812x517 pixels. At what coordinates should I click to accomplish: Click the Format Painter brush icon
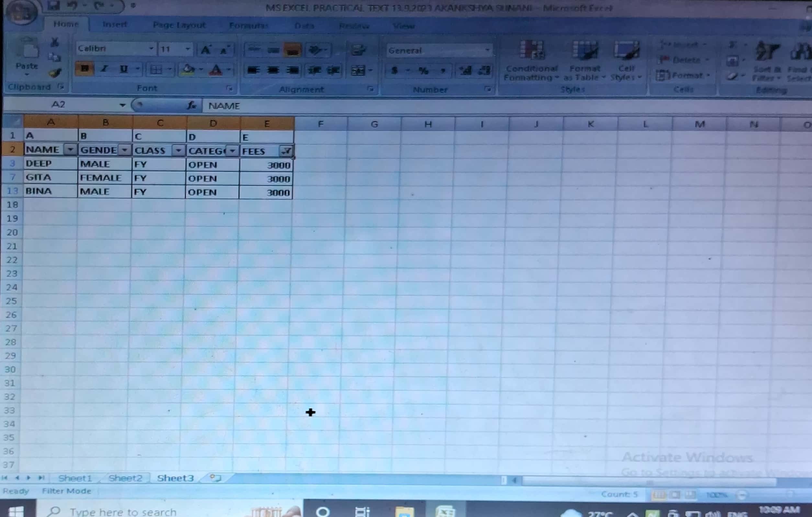click(55, 73)
